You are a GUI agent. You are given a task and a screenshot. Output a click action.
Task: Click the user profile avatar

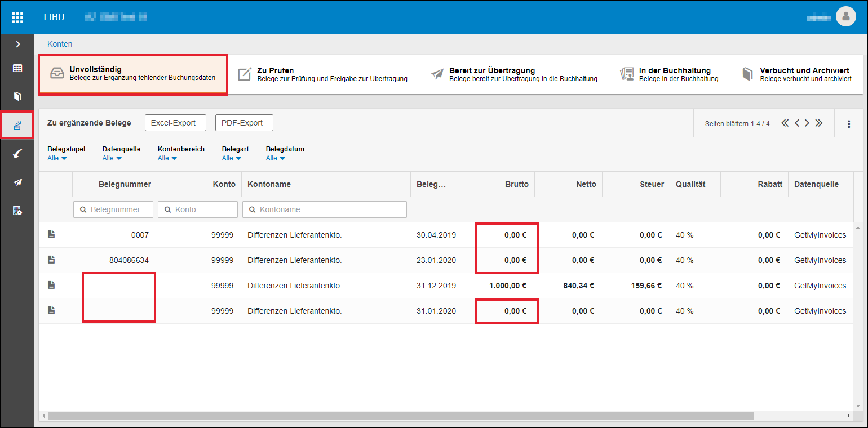845,17
